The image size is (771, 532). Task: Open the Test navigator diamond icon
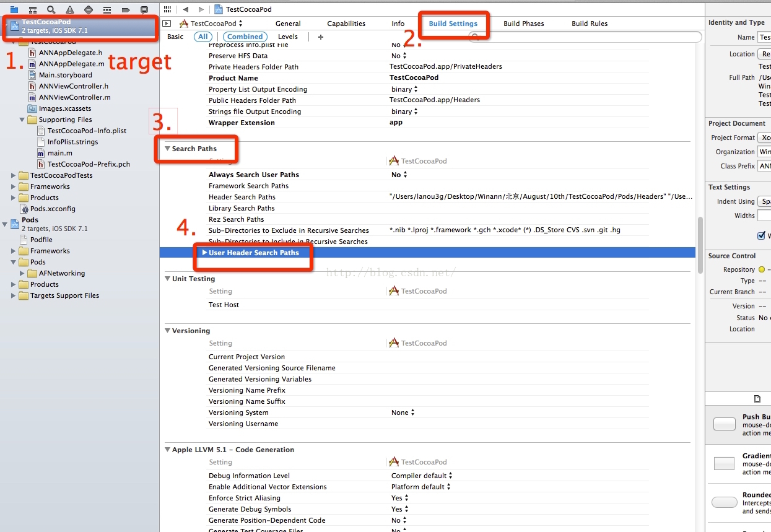(89, 10)
